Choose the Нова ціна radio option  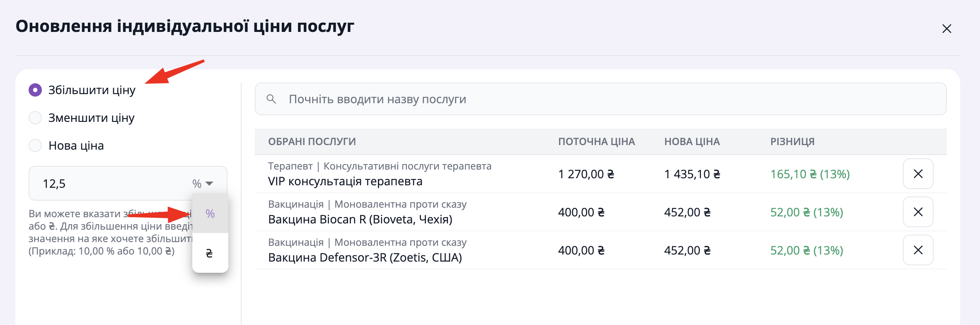point(35,146)
